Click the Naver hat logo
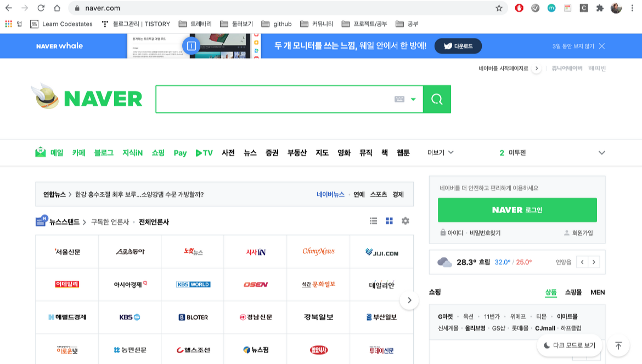 coord(46,96)
